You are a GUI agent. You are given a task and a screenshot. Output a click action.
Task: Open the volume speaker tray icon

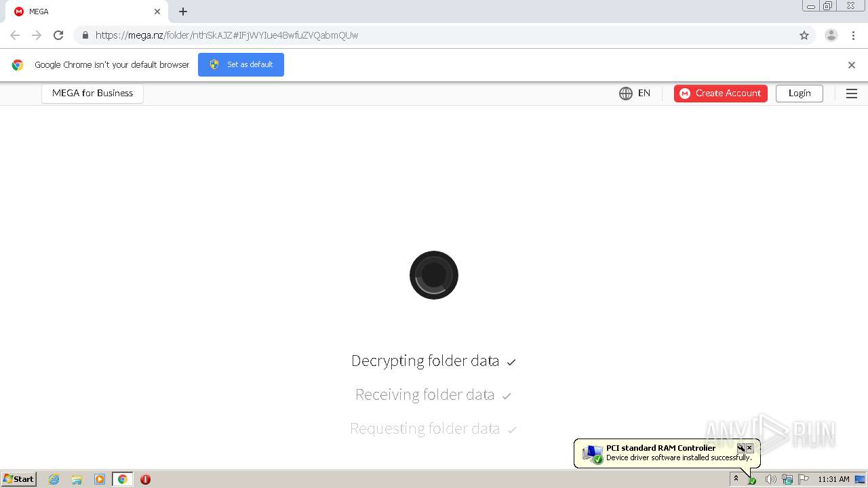770,479
